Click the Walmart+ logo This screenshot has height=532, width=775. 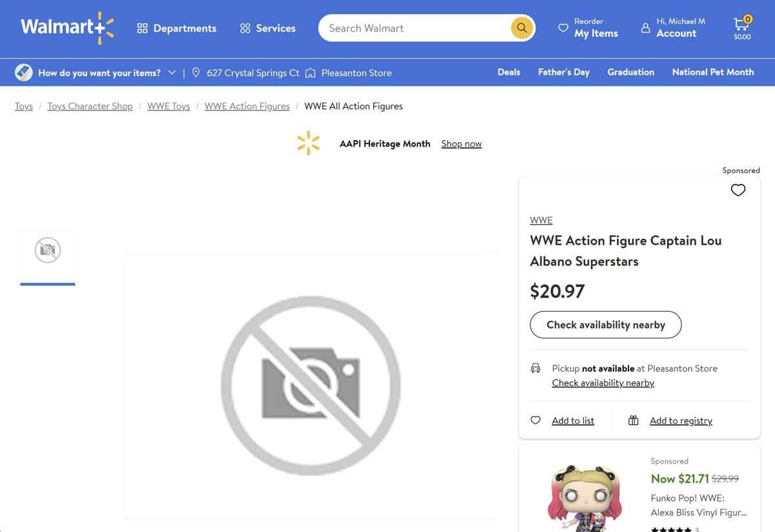[x=67, y=28]
